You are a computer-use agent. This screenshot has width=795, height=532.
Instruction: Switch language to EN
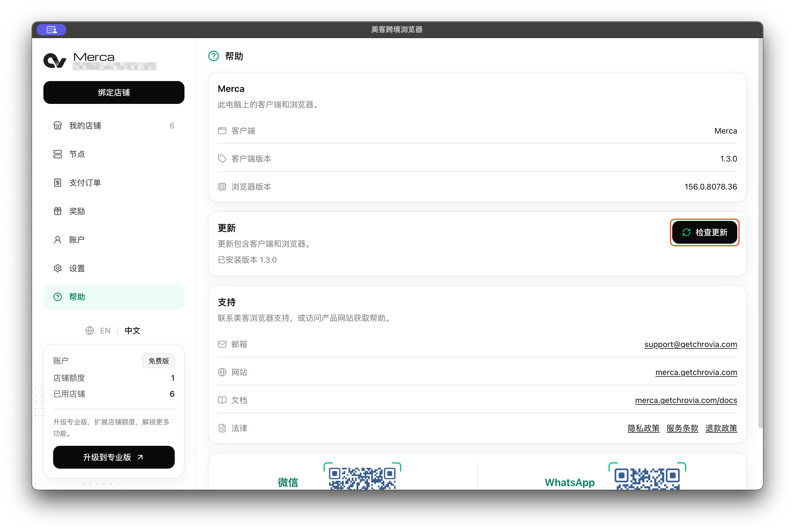(x=105, y=331)
